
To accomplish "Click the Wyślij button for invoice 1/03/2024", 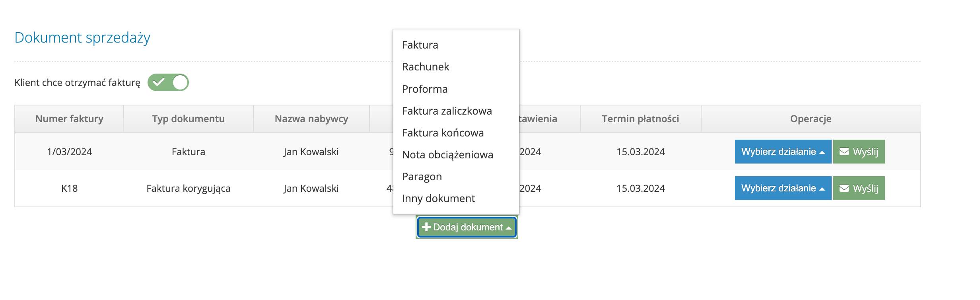I will pyautogui.click(x=859, y=151).
